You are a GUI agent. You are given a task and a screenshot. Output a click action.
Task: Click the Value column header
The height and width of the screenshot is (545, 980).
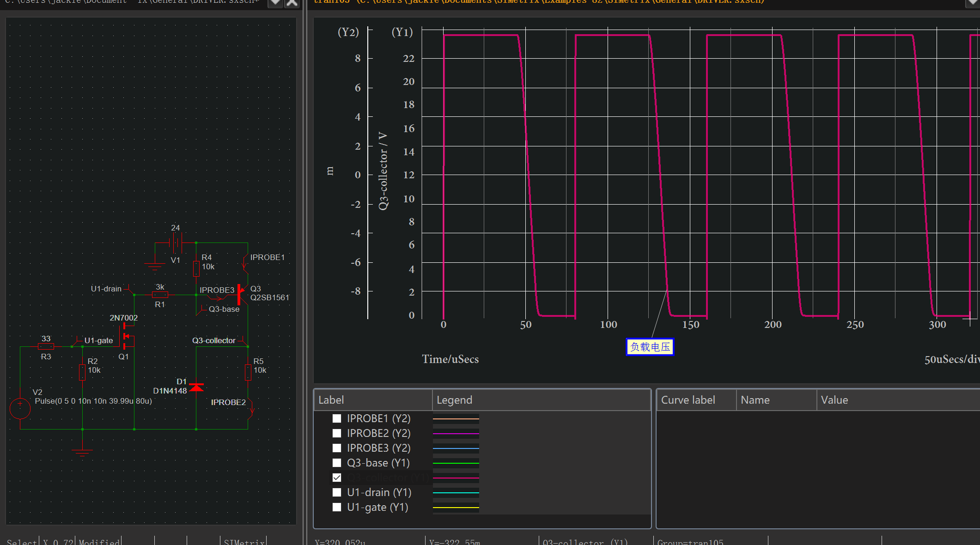(898, 400)
